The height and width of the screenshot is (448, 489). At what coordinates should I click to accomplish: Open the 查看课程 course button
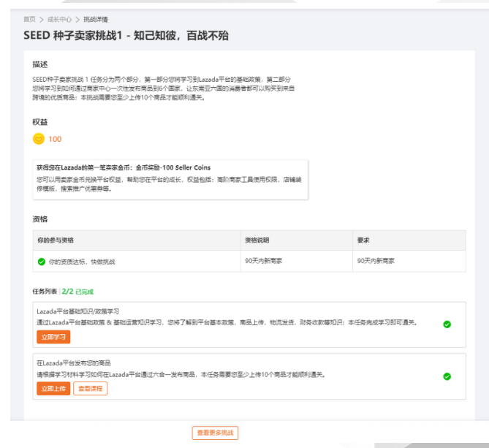[90, 389]
